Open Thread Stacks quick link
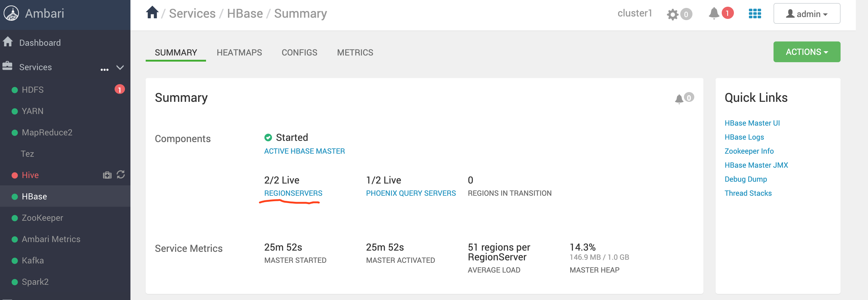Screen dimensions: 868x300 (748, 193)
